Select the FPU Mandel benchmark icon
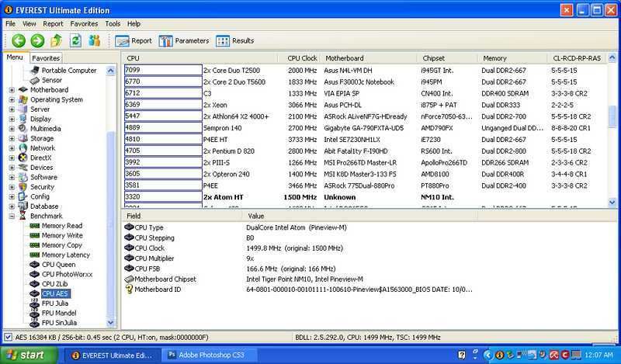621x364 pixels. point(35,313)
